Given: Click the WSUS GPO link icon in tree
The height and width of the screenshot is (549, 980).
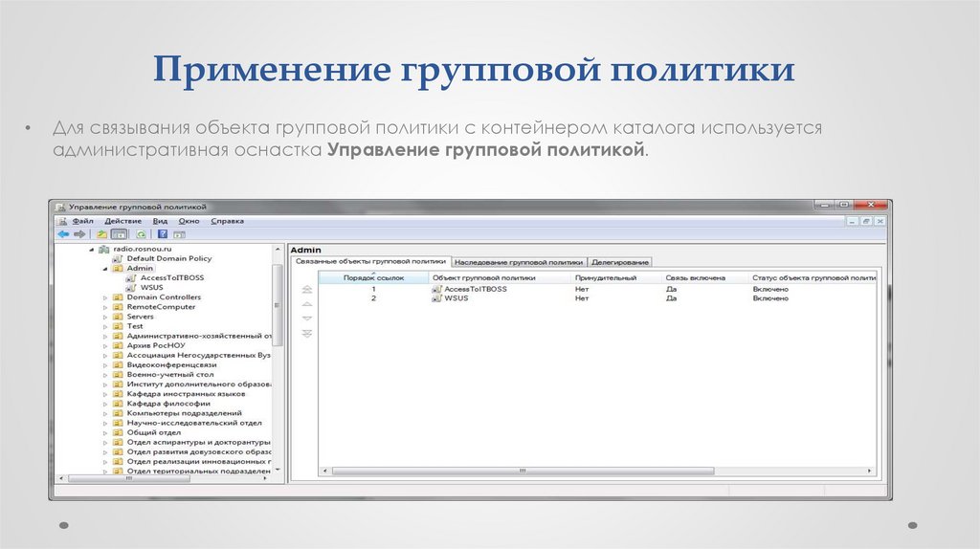Looking at the screenshot, I should click(x=130, y=288).
